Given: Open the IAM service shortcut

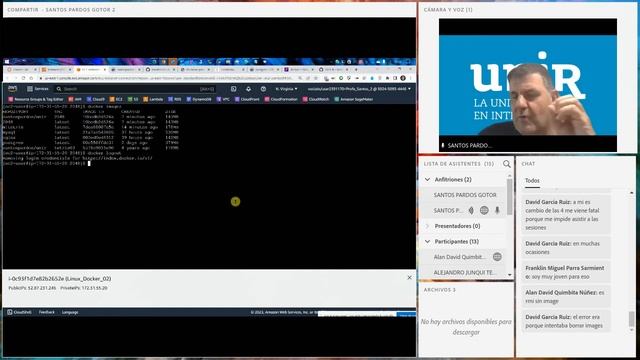Looking at the screenshot, I should click(x=75, y=99).
